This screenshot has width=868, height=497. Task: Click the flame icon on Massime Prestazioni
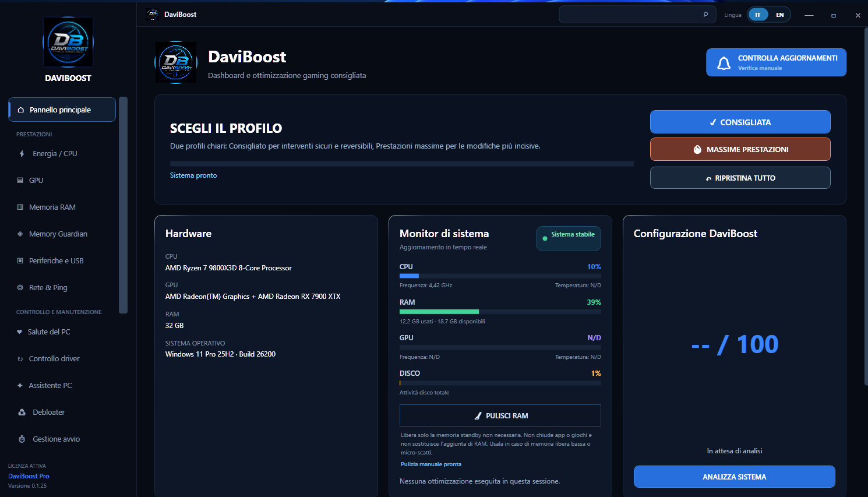click(x=697, y=150)
